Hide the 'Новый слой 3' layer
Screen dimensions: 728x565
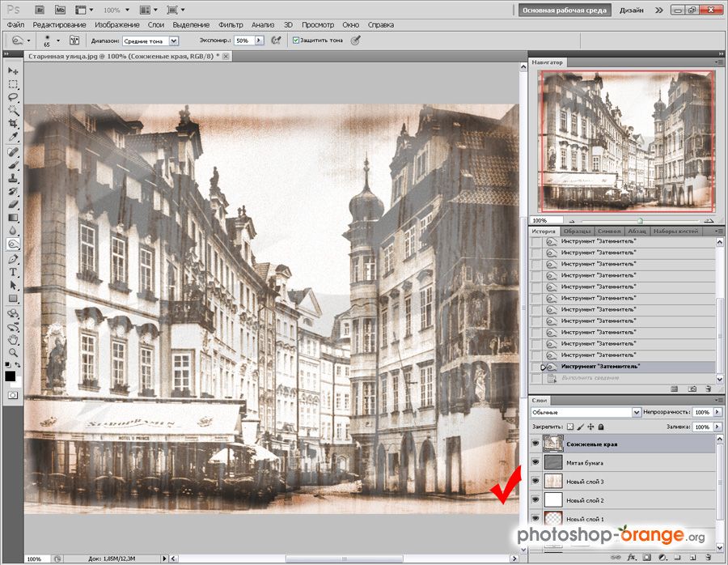coord(535,482)
